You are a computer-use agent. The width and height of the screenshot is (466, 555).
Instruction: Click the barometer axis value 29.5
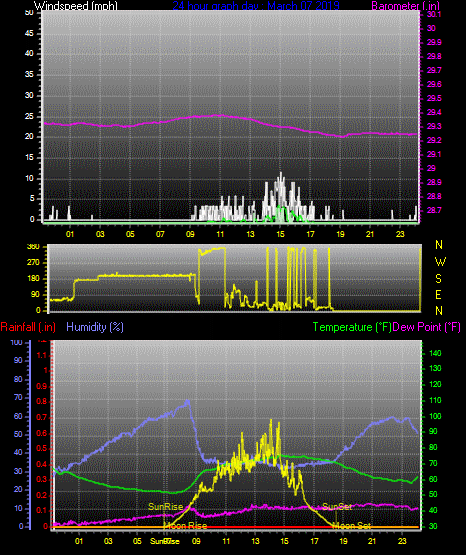pos(434,98)
